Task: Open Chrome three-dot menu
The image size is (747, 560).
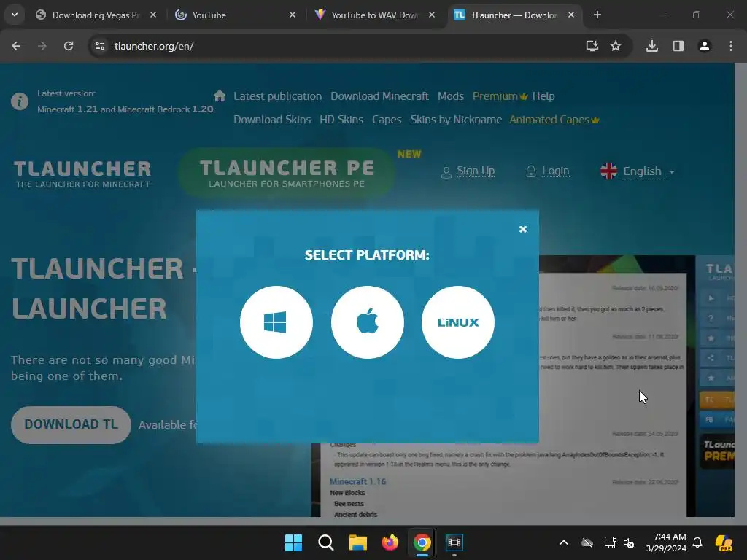Action: (x=730, y=46)
